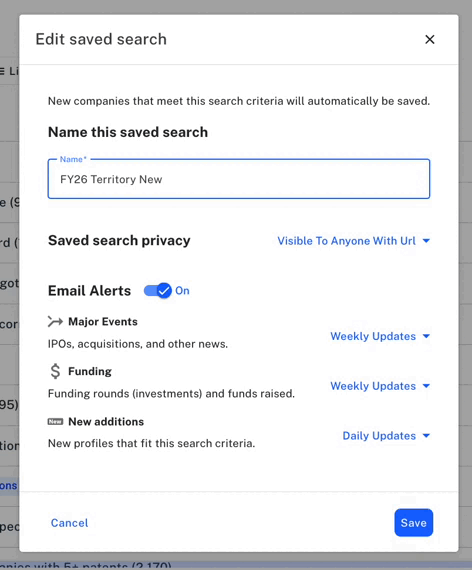The image size is (472, 570).
Task: Turn off the Email Alerts toggle
Action: pos(157,290)
